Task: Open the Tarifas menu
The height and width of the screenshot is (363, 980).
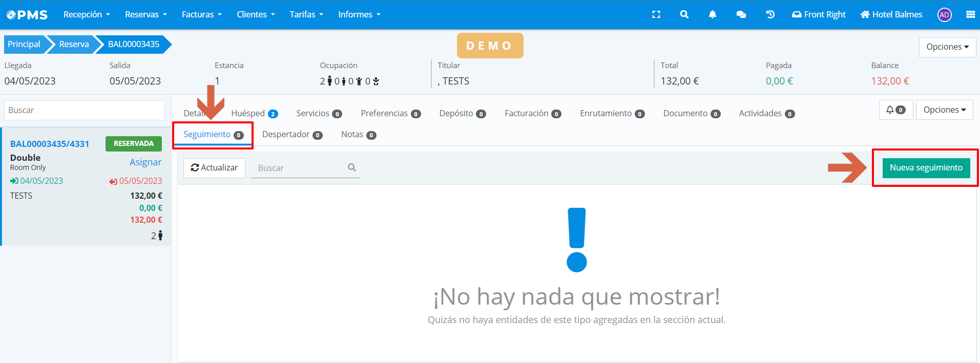Action: click(x=306, y=14)
